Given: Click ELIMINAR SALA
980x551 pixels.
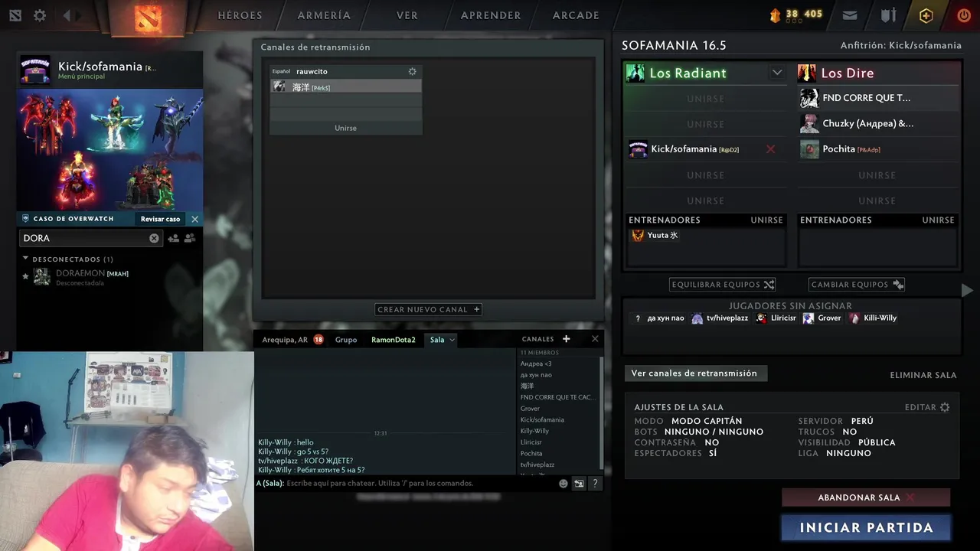Looking at the screenshot, I should click(923, 375).
